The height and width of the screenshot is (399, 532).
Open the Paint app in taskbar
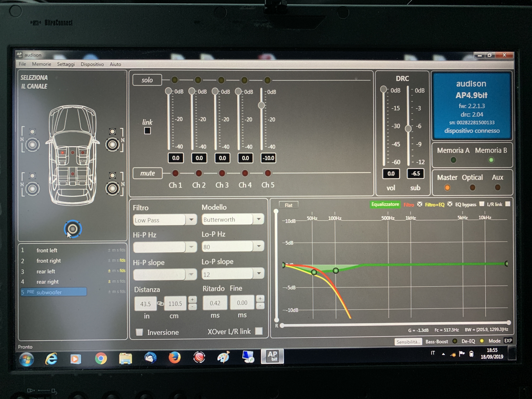coord(223,357)
